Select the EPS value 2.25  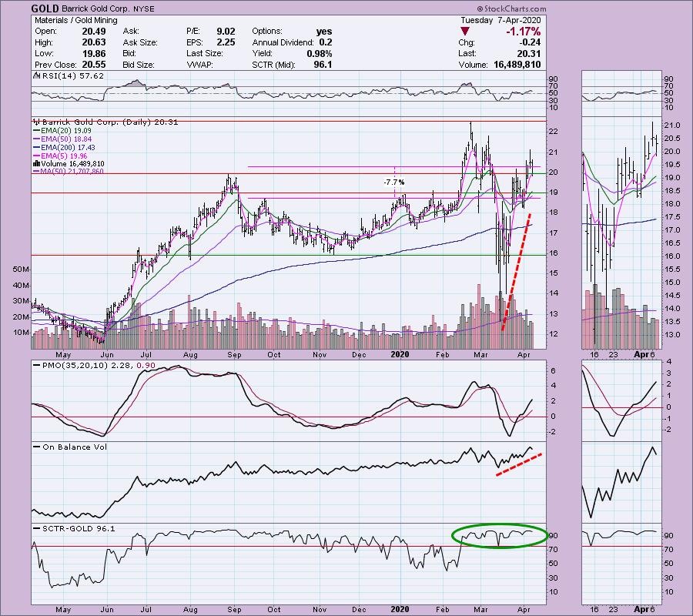tap(226, 42)
